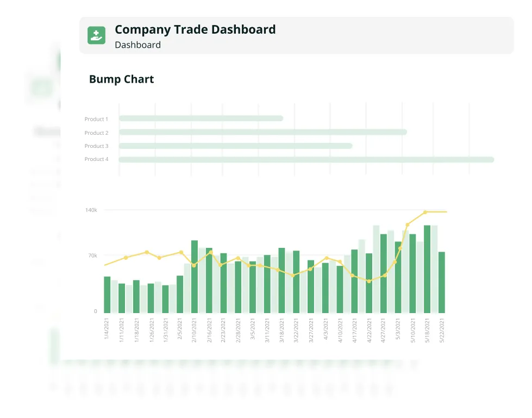Click the Product 4 horizontal bar

[306, 159]
